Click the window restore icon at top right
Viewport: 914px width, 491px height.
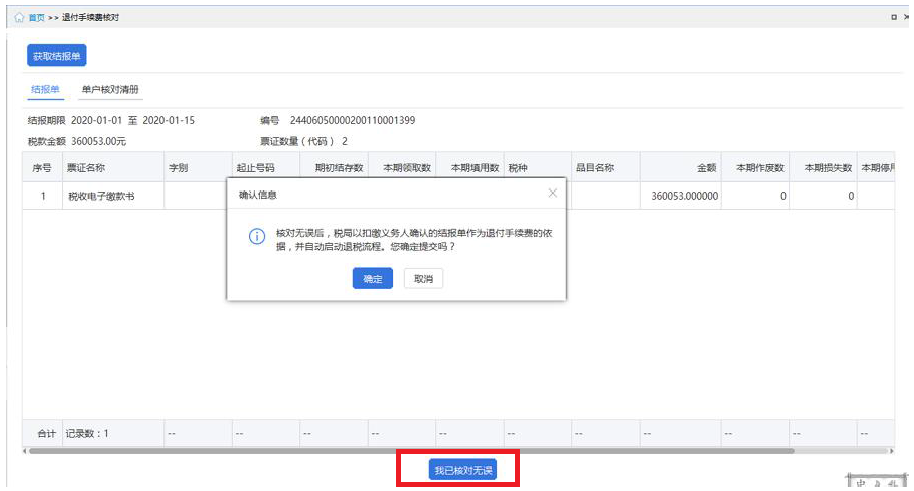pyautogui.click(x=894, y=17)
